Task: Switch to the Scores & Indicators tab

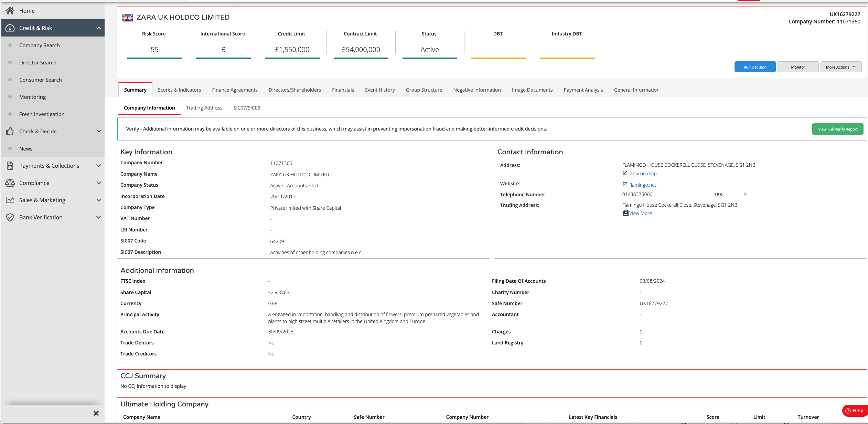Action: pyautogui.click(x=179, y=90)
